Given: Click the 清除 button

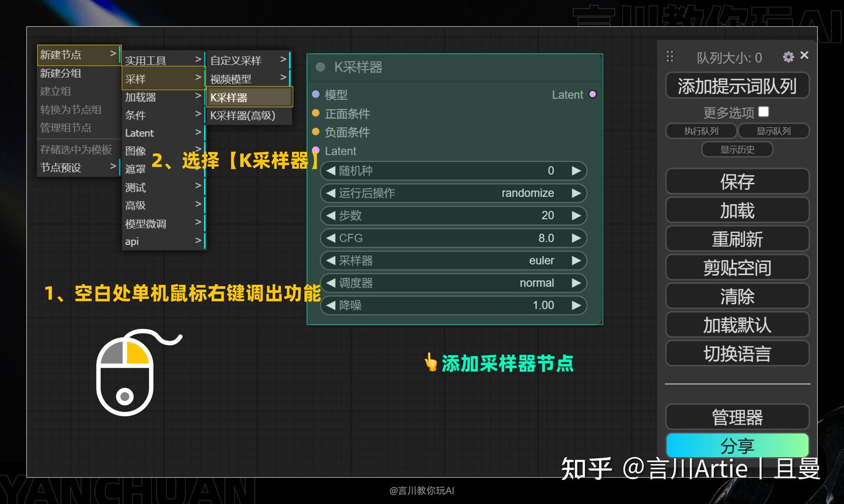Looking at the screenshot, I should click(x=737, y=296).
